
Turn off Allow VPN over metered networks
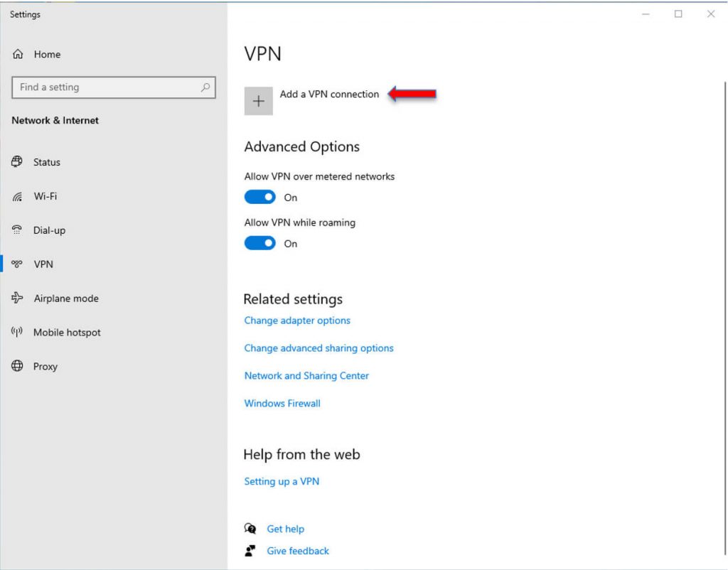pyautogui.click(x=260, y=198)
